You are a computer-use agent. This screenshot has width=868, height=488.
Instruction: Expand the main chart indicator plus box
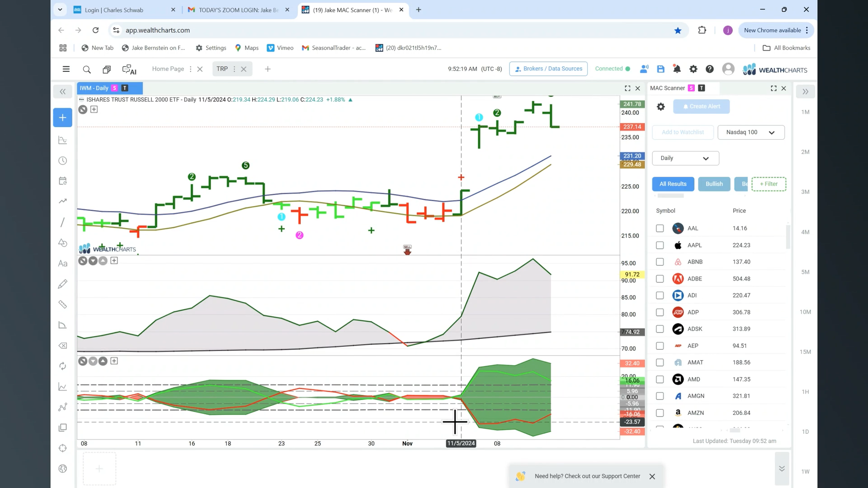coord(94,109)
